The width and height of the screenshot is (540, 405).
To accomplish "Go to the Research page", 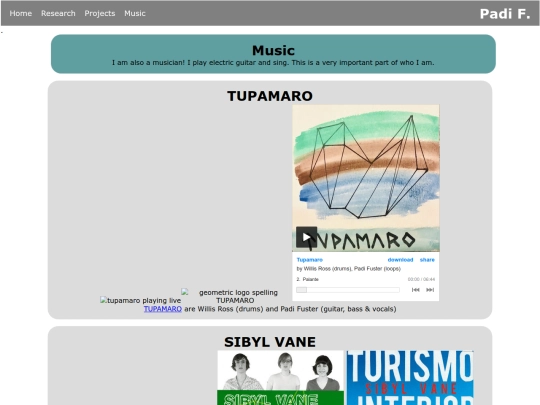I will pos(58,13).
